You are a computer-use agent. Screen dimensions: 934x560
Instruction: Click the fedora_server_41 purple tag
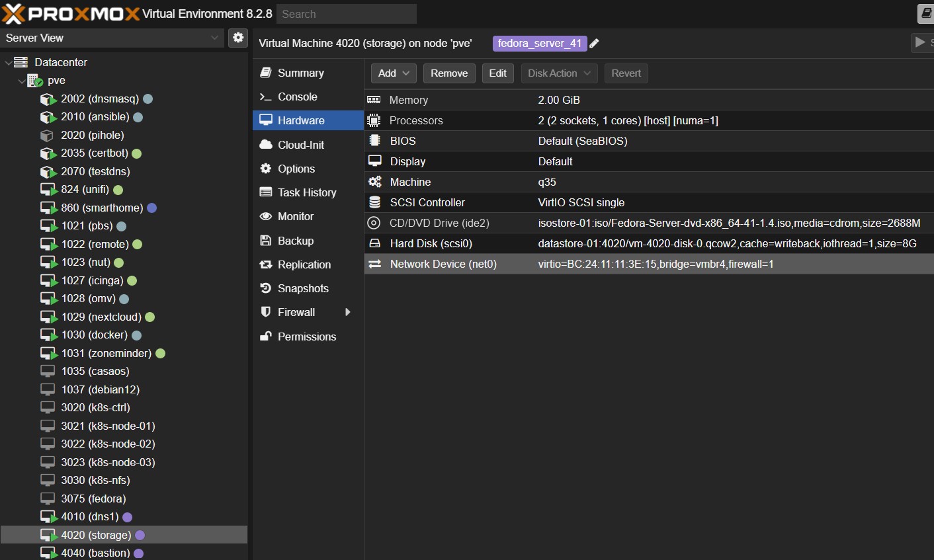[539, 44]
